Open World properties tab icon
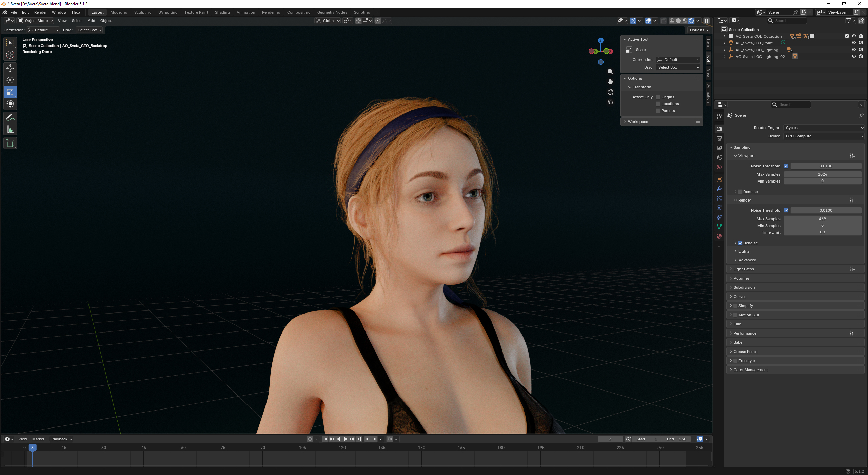Screen dimensions: 868x475 719,167
